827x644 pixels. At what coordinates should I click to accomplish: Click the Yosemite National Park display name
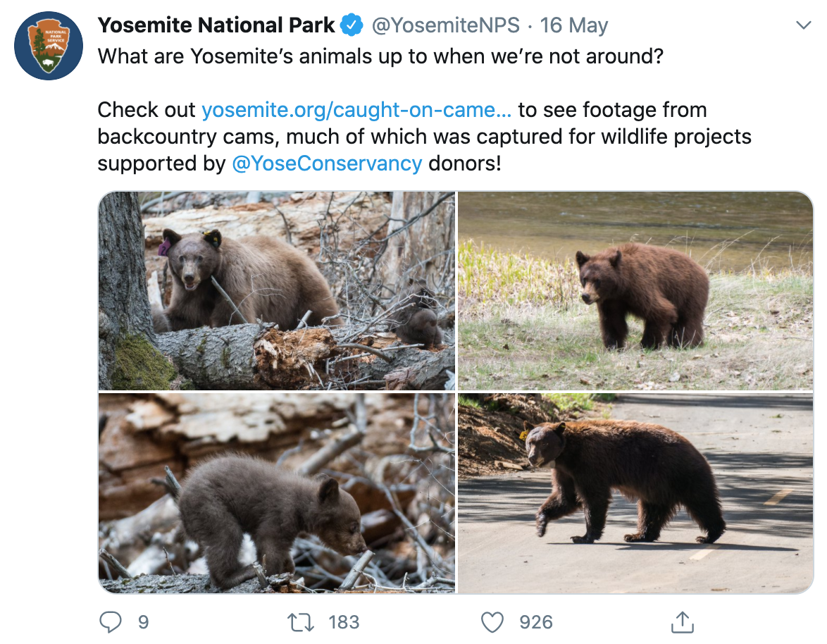tap(216, 26)
